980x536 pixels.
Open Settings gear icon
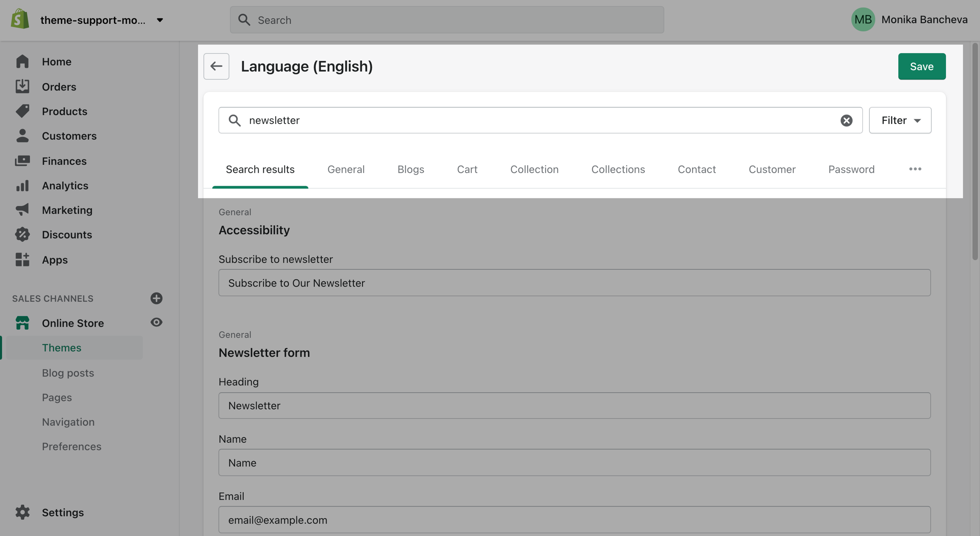[22, 512]
